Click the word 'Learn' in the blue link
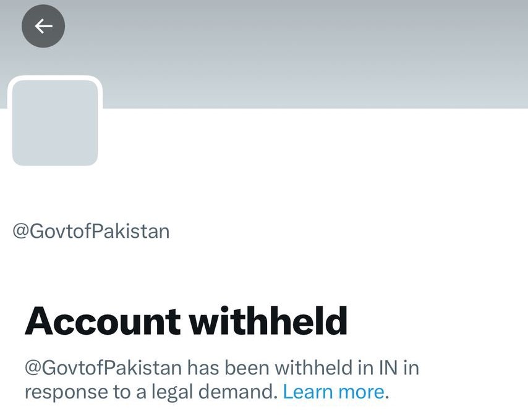 308,392
